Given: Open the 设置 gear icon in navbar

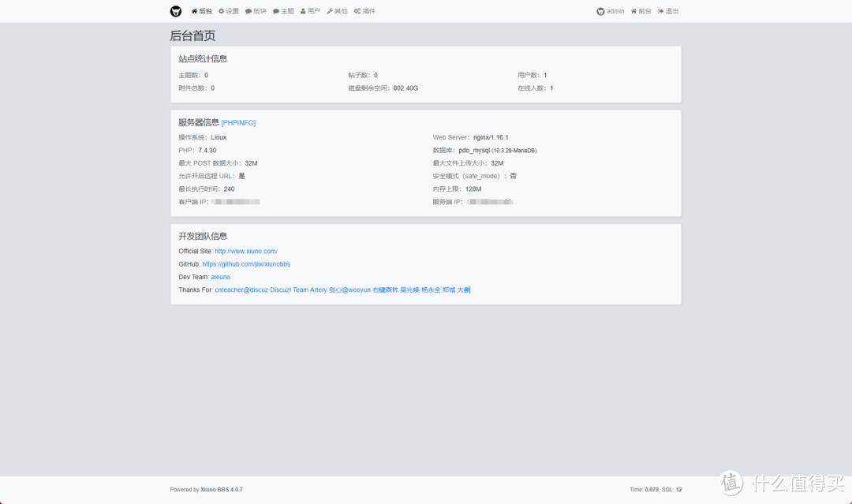Looking at the screenshot, I should click(x=221, y=11).
